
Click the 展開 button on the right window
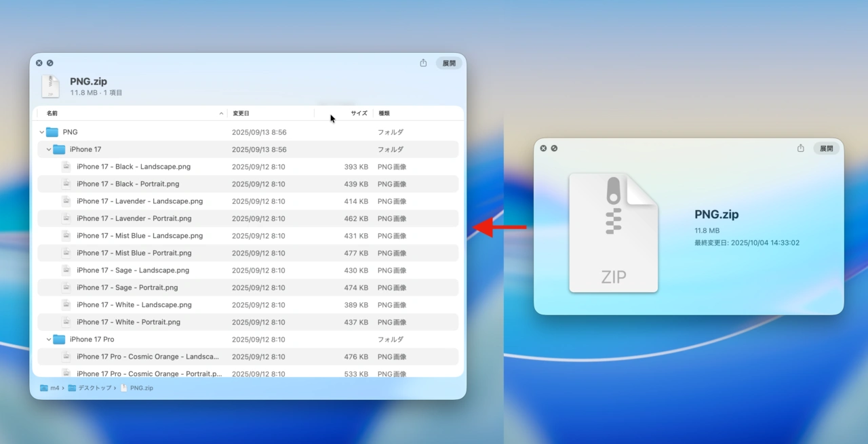826,148
